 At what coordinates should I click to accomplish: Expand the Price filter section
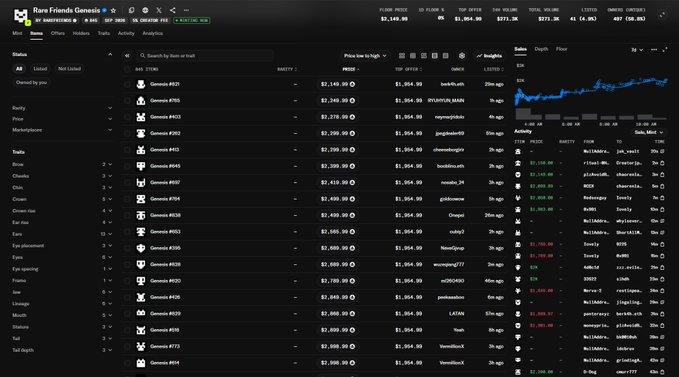[62, 119]
